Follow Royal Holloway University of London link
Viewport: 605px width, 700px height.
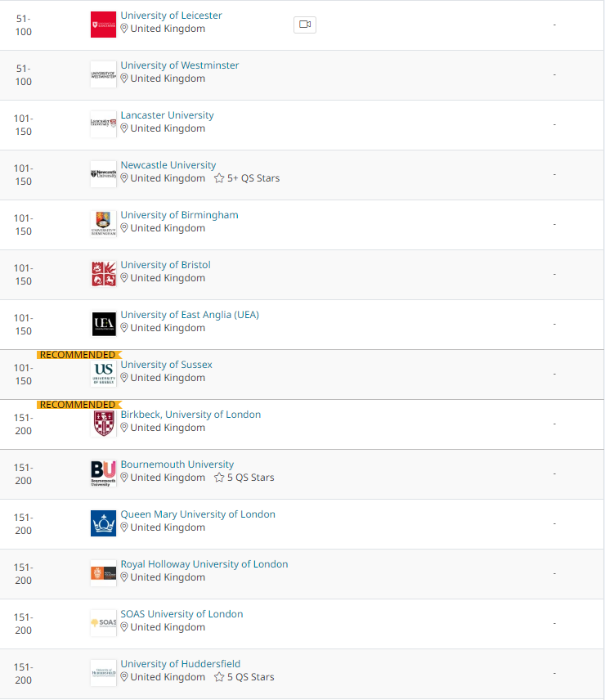click(x=204, y=564)
